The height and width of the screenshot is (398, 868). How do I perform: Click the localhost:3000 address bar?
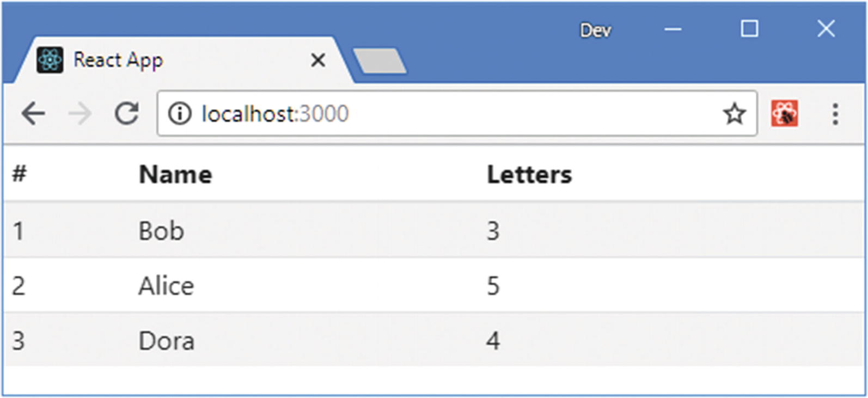pyautogui.click(x=436, y=114)
